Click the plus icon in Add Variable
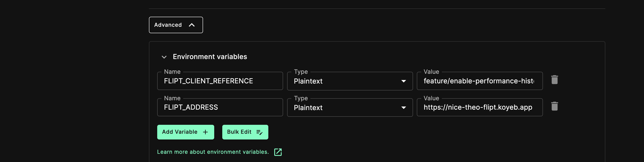This screenshot has width=644, height=162. click(x=205, y=132)
